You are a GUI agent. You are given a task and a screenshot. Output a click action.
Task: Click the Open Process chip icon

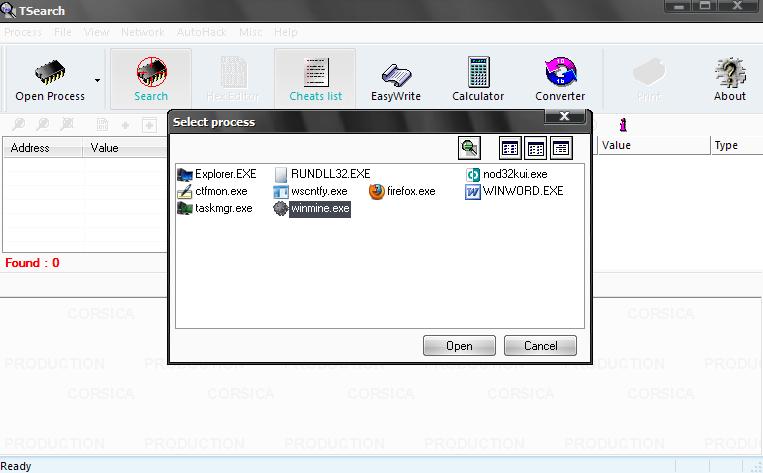click(x=50, y=72)
